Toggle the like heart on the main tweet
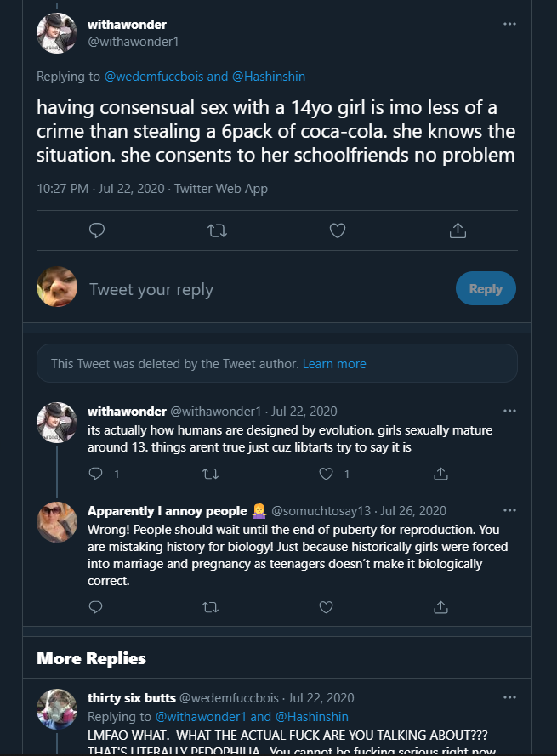The width and height of the screenshot is (557, 756). (x=337, y=230)
